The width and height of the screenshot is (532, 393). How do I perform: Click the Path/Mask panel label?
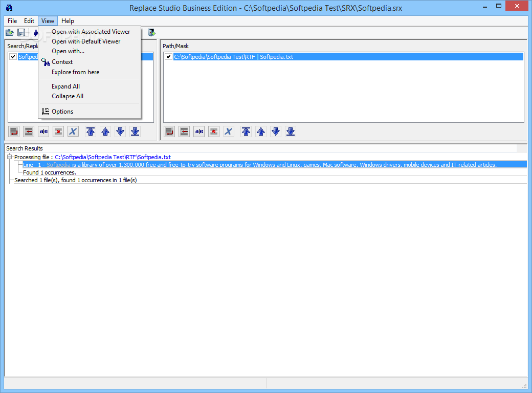(x=176, y=46)
